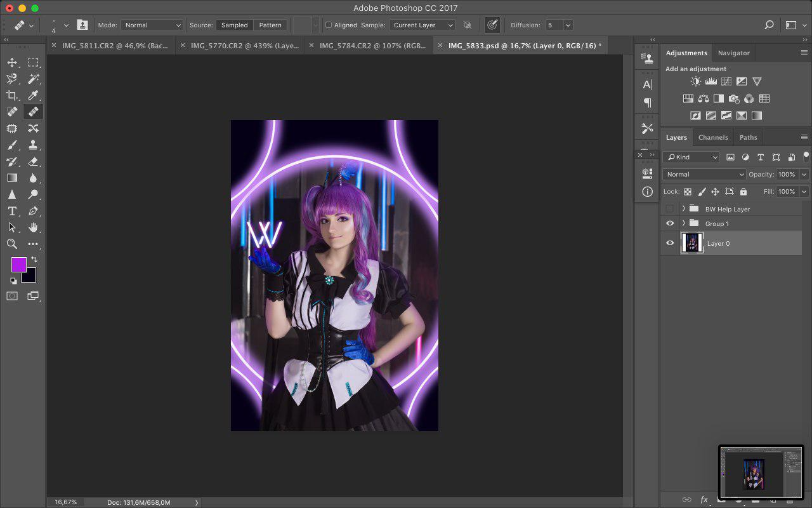Open the layer blend mode dropdown
The height and width of the screenshot is (508, 812).
point(704,175)
